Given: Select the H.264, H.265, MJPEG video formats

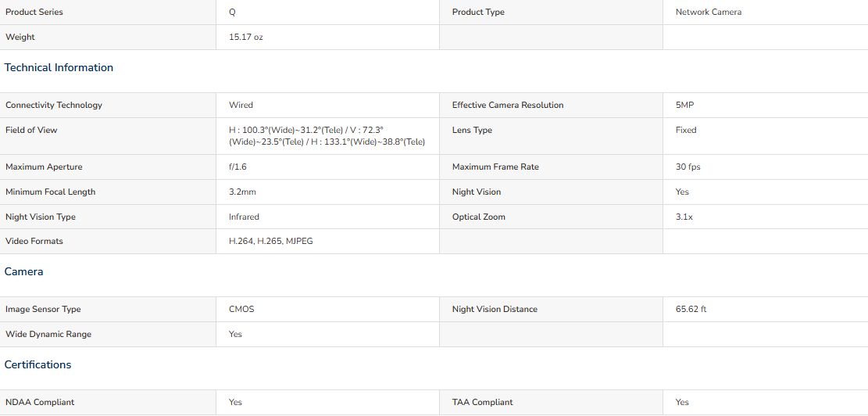Looking at the screenshot, I should 270,242.
